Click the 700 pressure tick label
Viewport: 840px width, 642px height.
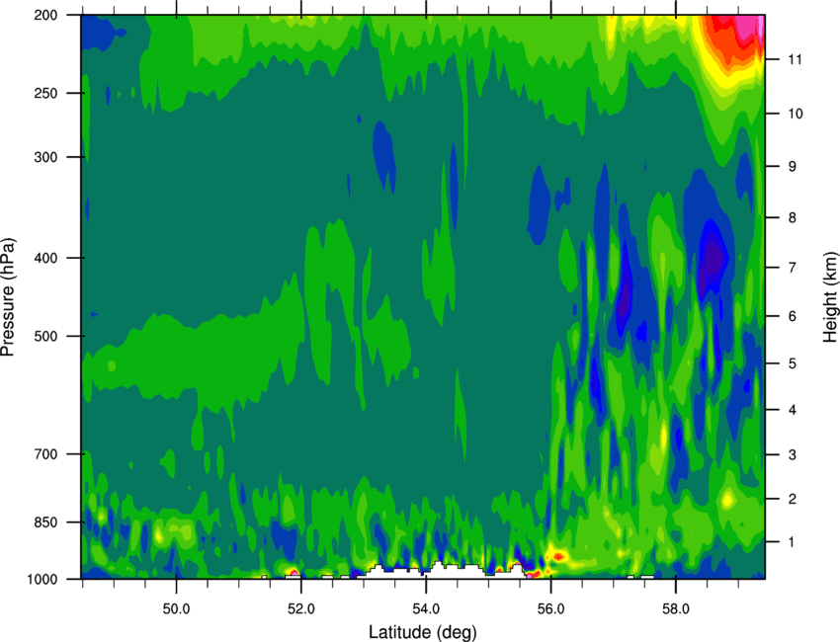[x=45, y=453]
